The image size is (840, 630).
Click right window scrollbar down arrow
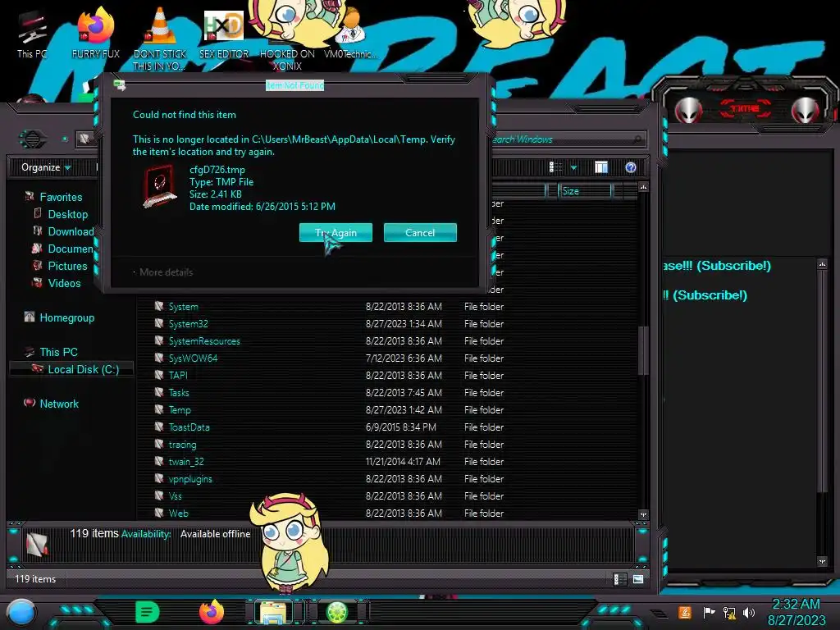(x=822, y=561)
